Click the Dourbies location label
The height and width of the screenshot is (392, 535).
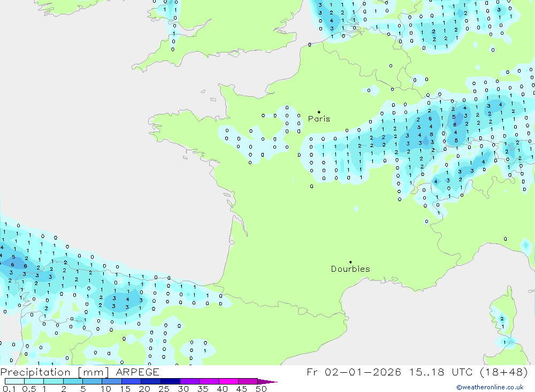tap(350, 269)
